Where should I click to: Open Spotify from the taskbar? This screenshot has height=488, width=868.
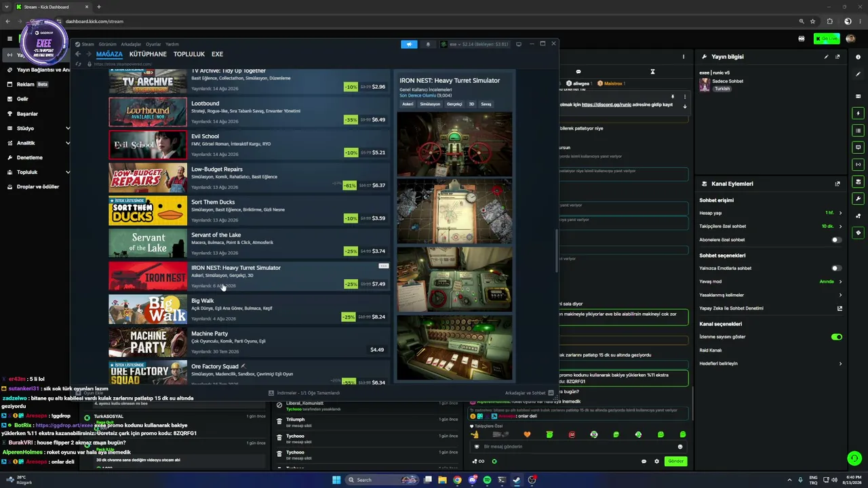[487, 480]
